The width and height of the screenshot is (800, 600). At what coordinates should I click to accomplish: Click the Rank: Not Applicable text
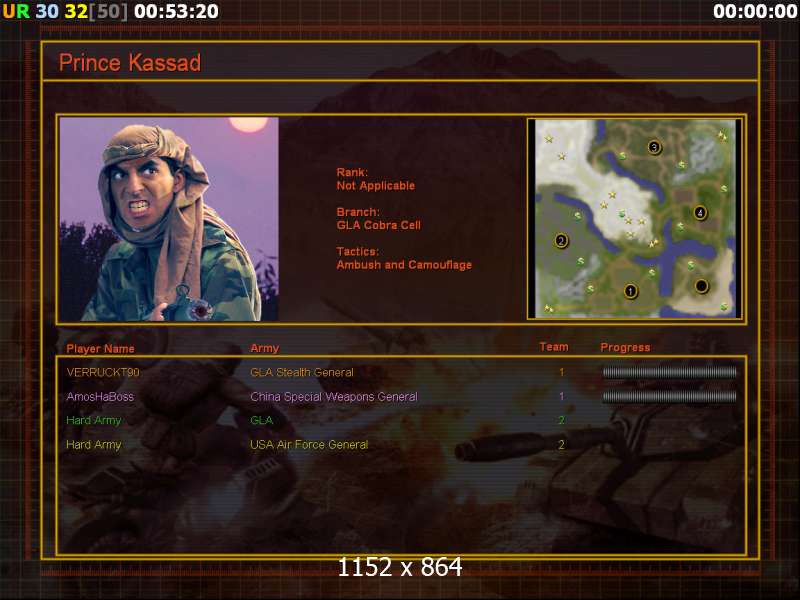(376, 179)
